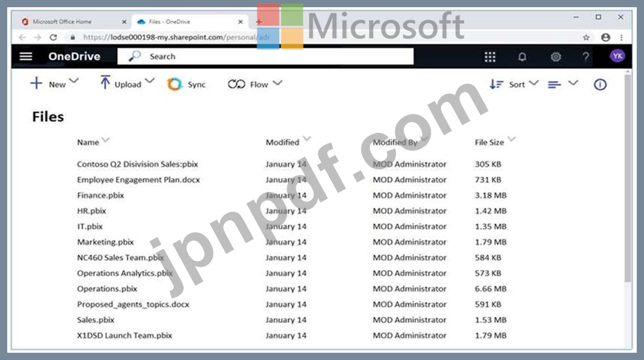Reload the browser page
The height and width of the screenshot is (360, 644).
[53, 37]
